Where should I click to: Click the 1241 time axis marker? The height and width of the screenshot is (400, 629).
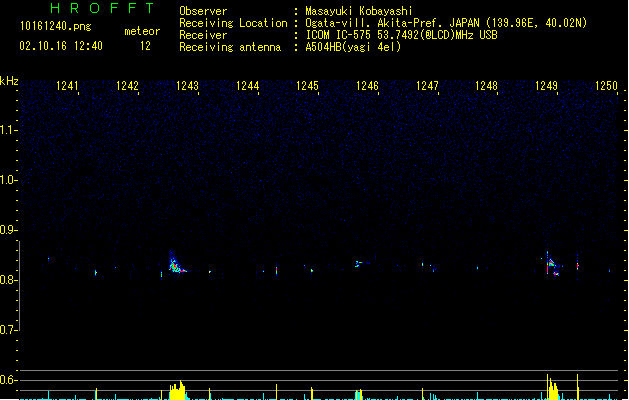(x=67, y=86)
